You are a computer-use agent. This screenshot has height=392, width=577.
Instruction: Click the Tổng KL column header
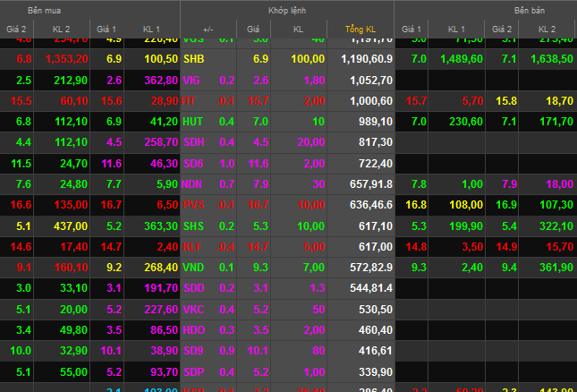pos(361,30)
